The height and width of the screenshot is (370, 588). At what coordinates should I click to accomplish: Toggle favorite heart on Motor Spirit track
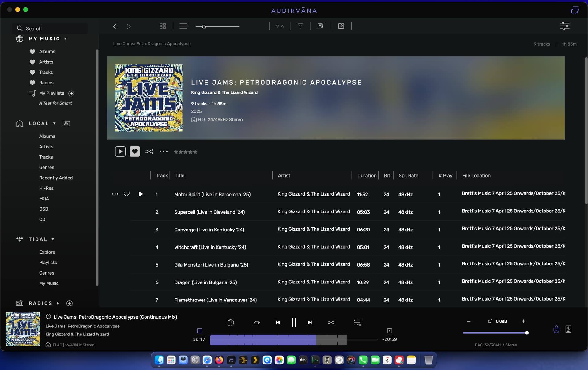pos(126,194)
